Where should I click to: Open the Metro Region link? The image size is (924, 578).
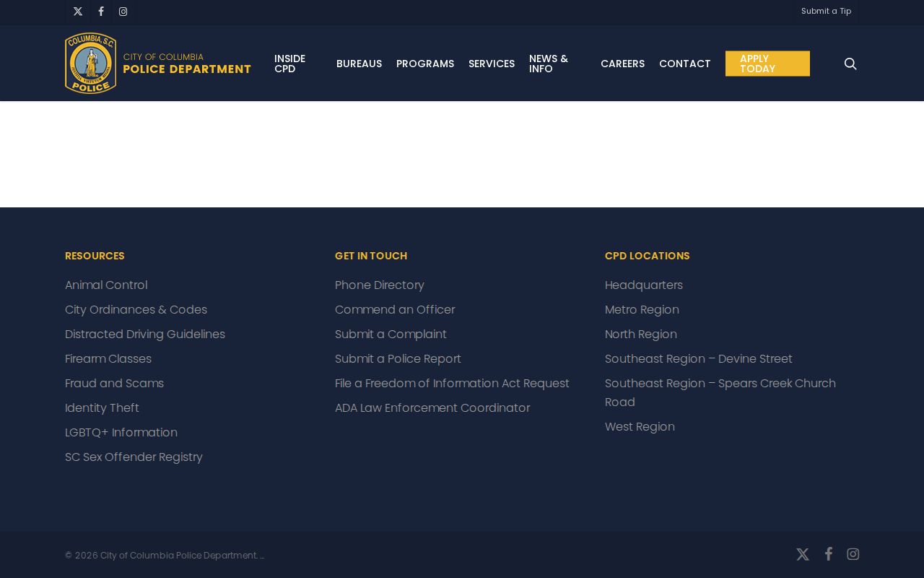point(642,309)
